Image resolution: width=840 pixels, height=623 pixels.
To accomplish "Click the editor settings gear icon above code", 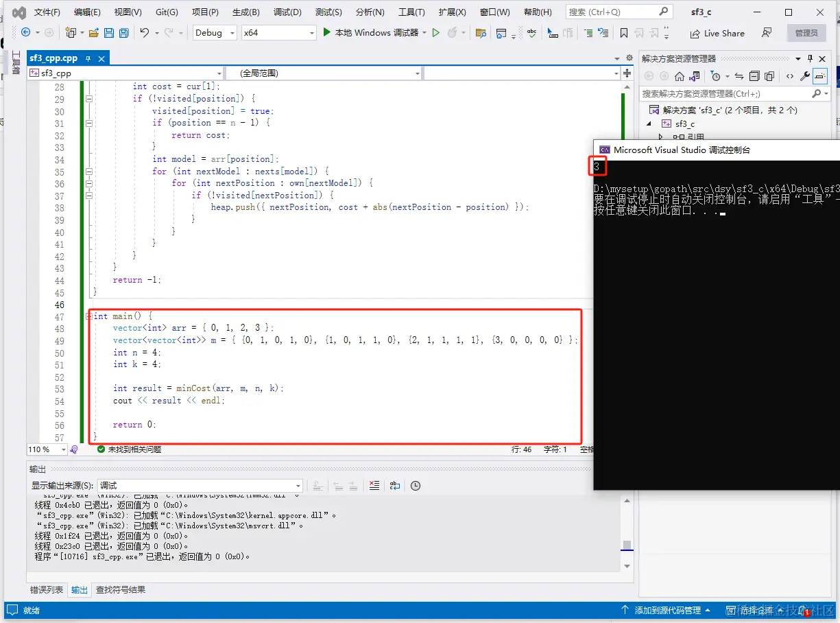I will pos(629,58).
